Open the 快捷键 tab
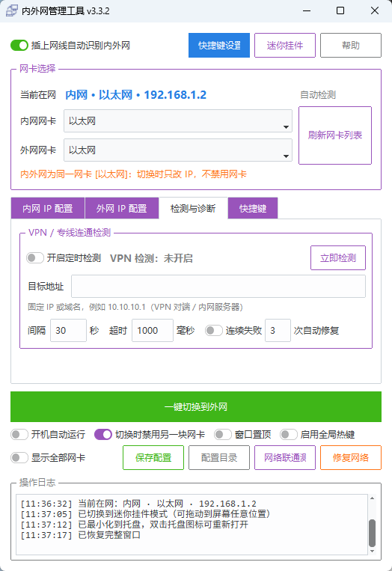392x571 pixels. (253, 208)
